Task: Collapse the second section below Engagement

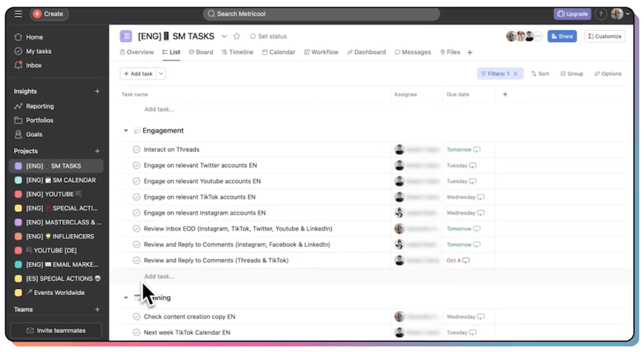Action: pos(126,297)
